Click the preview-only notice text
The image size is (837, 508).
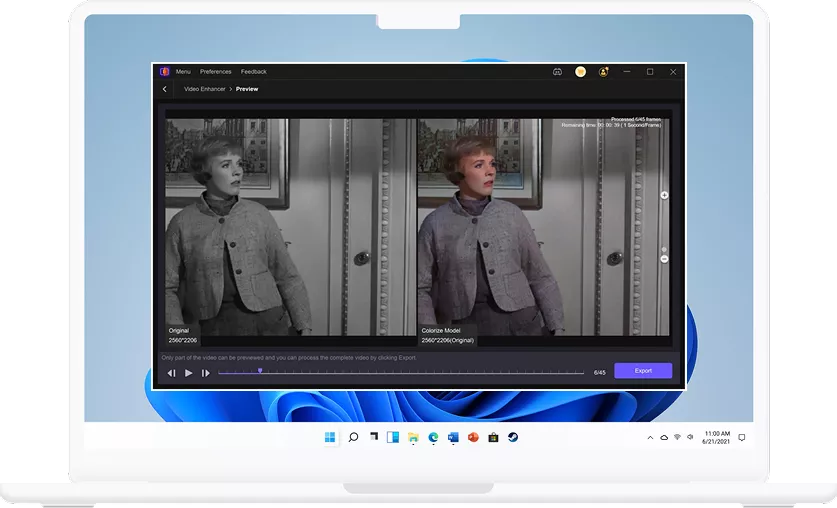tap(289, 358)
